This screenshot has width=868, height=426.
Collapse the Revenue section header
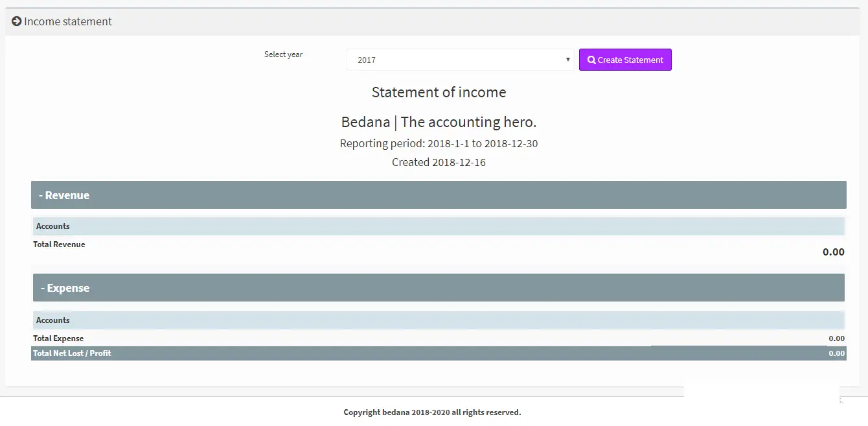pyautogui.click(x=64, y=195)
